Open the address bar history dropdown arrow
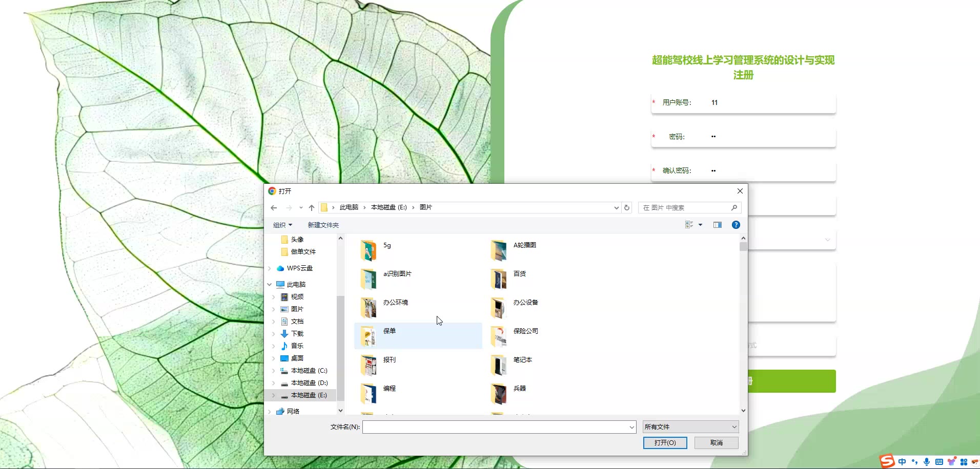The image size is (980, 469). (x=616, y=208)
